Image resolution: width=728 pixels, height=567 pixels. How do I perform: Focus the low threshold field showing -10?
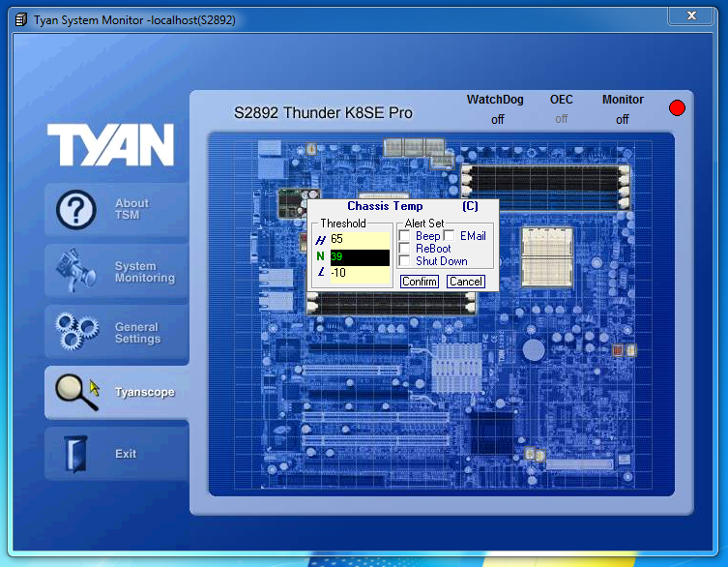click(359, 274)
